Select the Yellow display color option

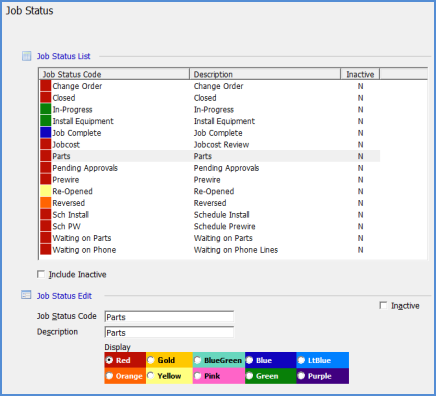click(x=151, y=376)
